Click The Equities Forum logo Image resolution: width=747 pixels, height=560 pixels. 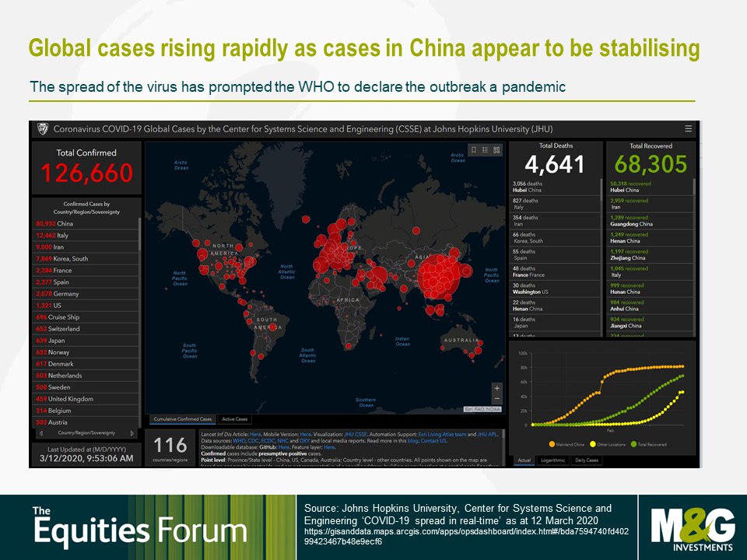139,526
